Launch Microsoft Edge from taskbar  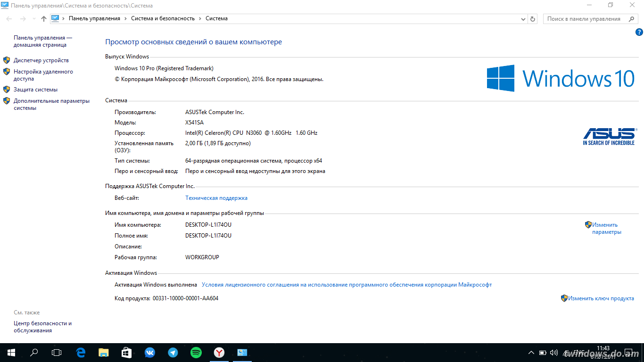81,353
